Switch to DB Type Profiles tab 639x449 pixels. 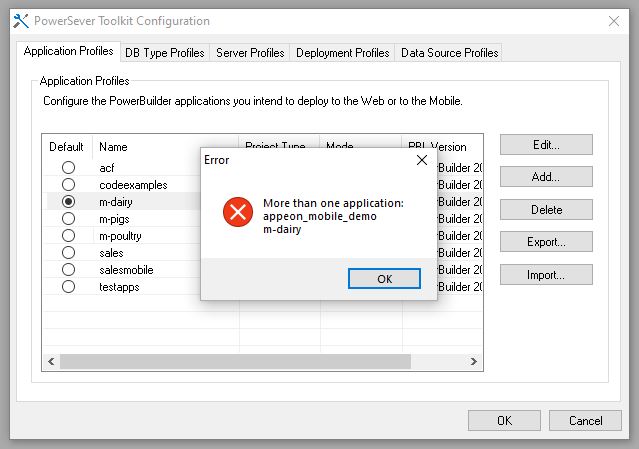click(164, 53)
